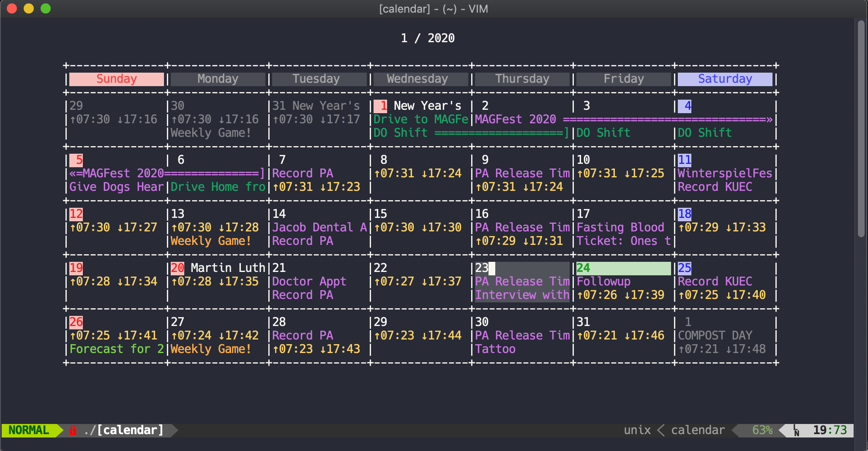Open the Tattoo event on January 30

(x=495, y=349)
